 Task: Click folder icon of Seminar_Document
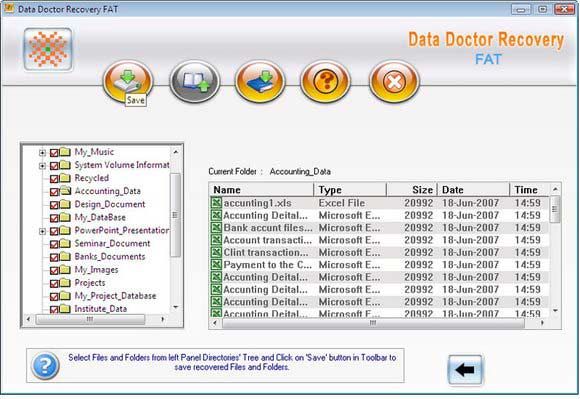(65, 243)
